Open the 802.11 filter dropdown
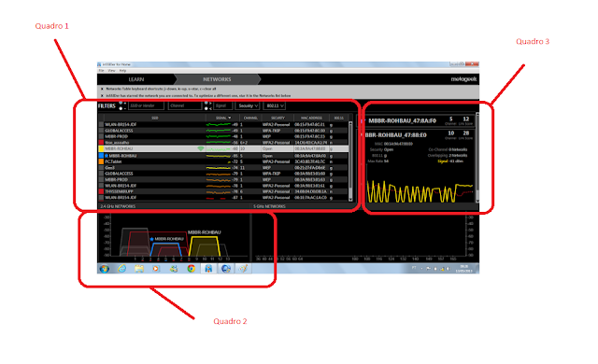 tap(275, 105)
